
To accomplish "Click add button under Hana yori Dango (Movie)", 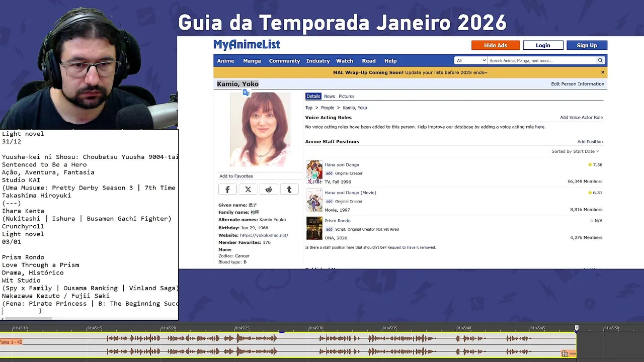I will coord(329,201).
